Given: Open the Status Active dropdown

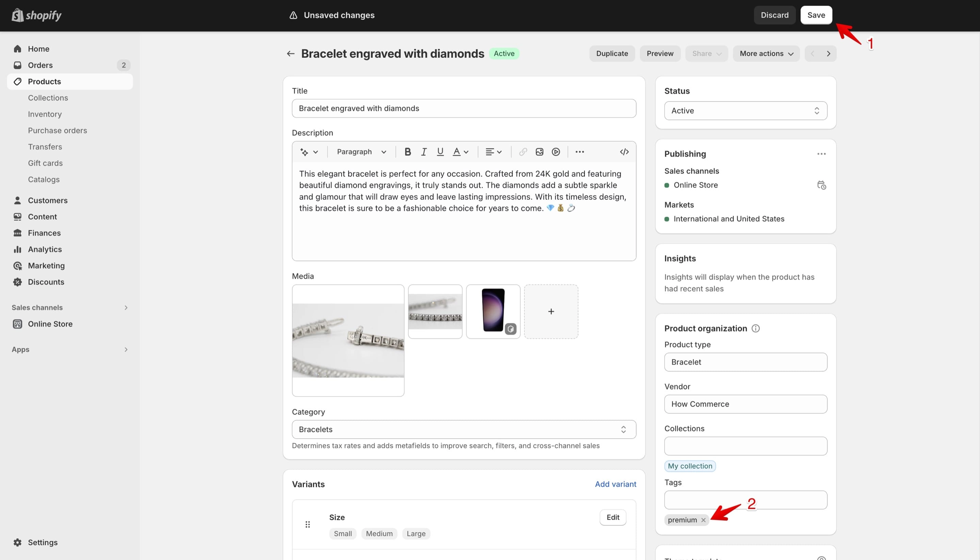Looking at the screenshot, I should pos(746,111).
